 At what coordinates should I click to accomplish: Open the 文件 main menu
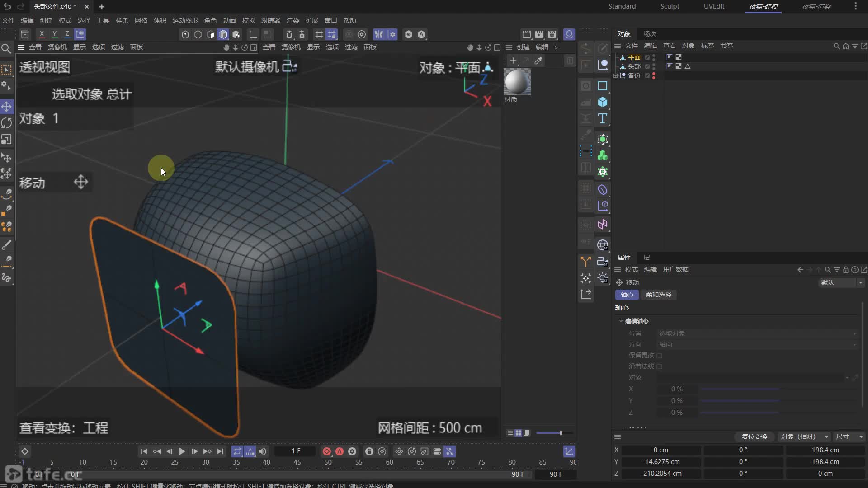point(8,20)
